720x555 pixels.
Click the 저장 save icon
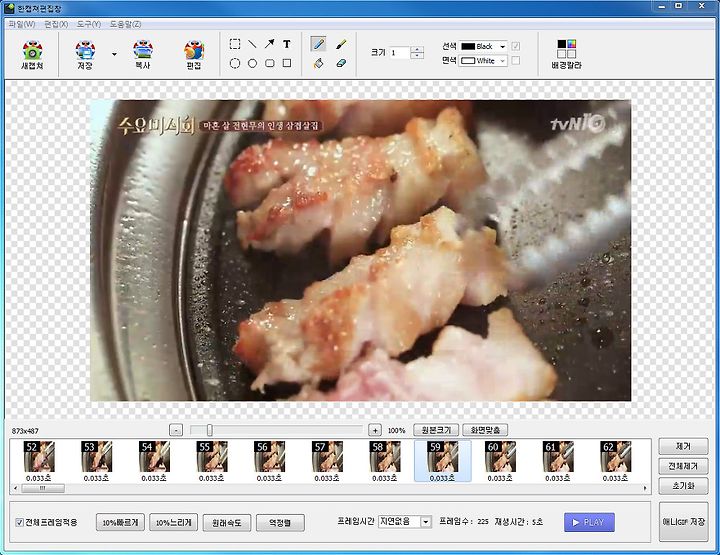coord(85,55)
